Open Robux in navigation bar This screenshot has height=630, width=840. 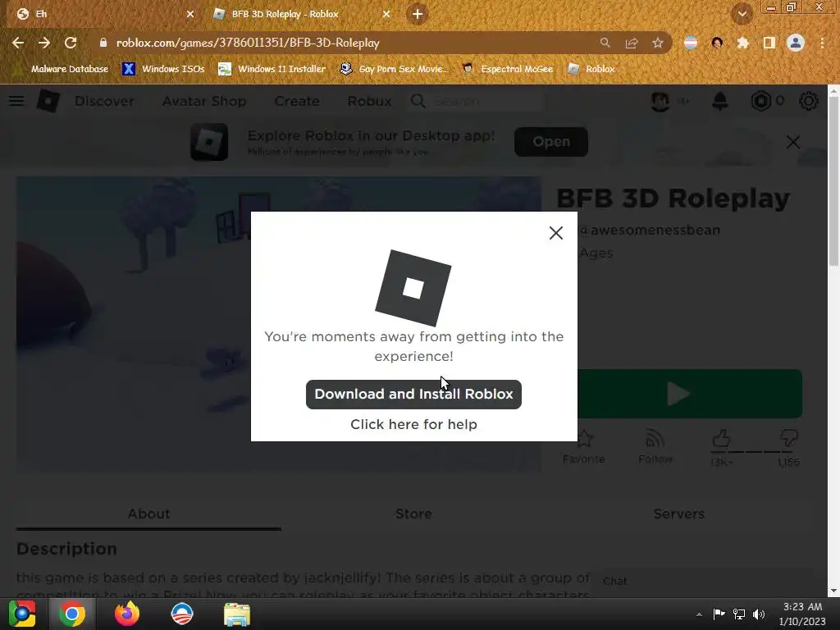pyautogui.click(x=369, y=101)
